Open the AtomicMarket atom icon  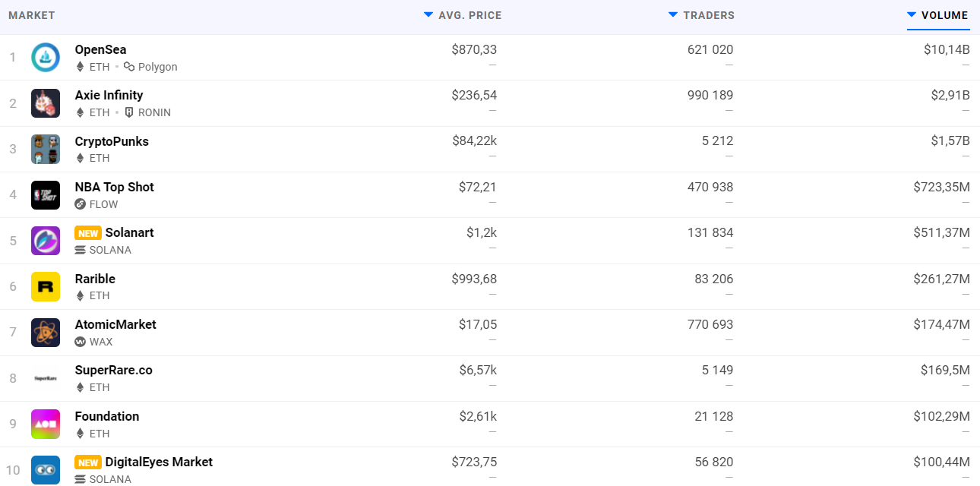[46, 333]
